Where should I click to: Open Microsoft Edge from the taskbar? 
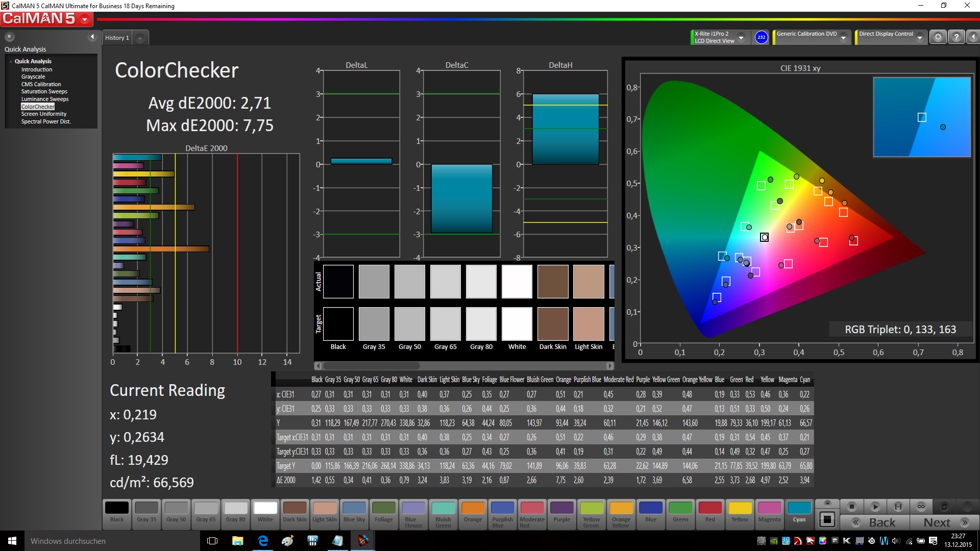click(263, 541)
